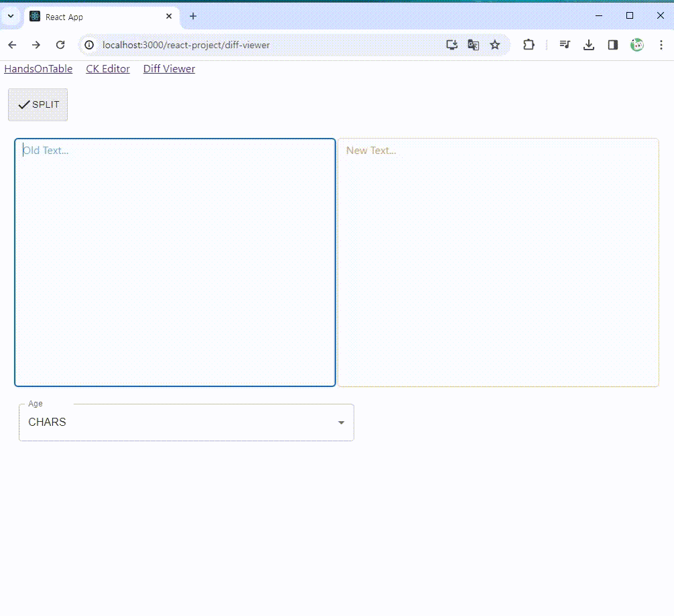The width and height of the screenshot is (674, 616).
Task: Open the tab search chevron
Action: pyautogui.click(x=11, y=16)
